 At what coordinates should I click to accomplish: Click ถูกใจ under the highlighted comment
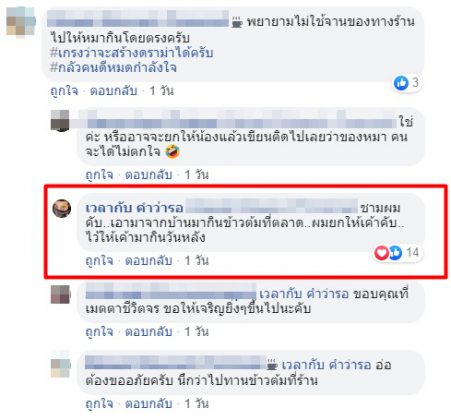99,260
